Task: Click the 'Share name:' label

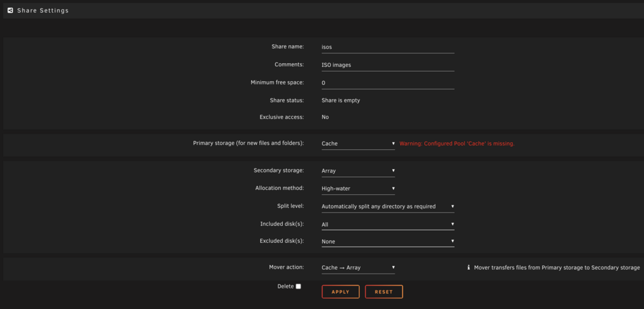Action: [288, 47]
